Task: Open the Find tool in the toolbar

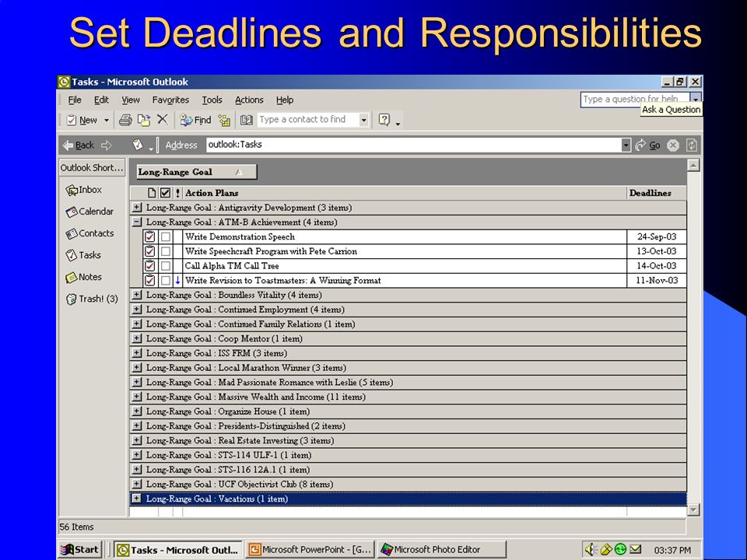Action: coord(195,120)
